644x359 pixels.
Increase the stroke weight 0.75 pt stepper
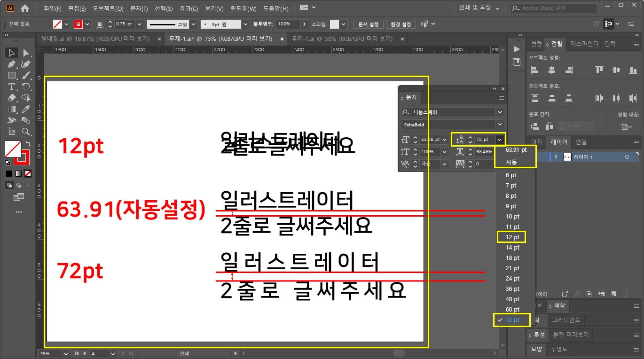coord(110,22)
